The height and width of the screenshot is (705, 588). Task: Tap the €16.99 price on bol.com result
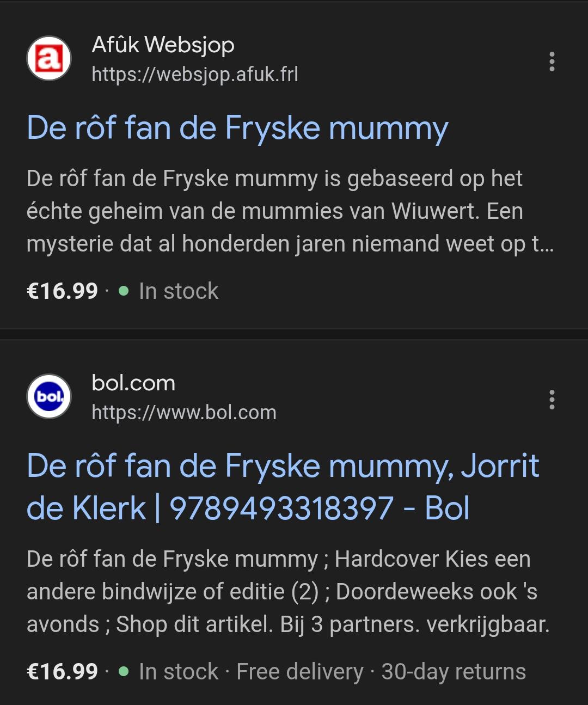click(x=63, y=672)
